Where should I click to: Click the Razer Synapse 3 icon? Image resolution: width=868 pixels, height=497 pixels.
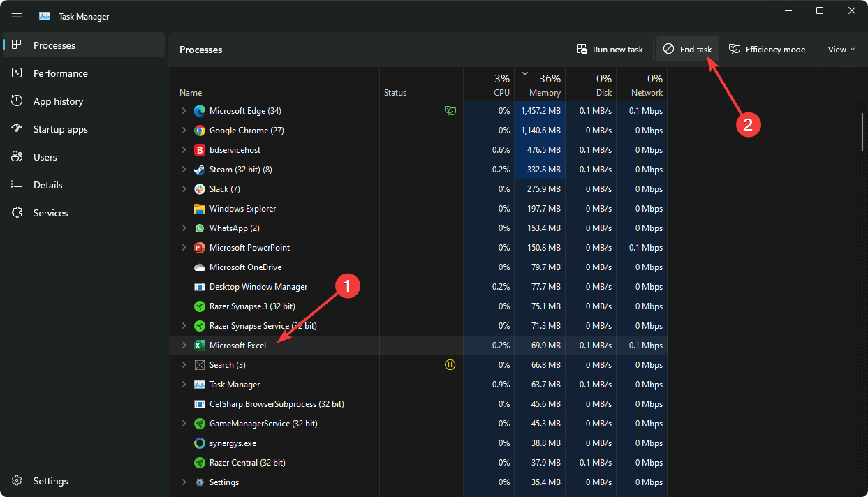click(199, 306)
